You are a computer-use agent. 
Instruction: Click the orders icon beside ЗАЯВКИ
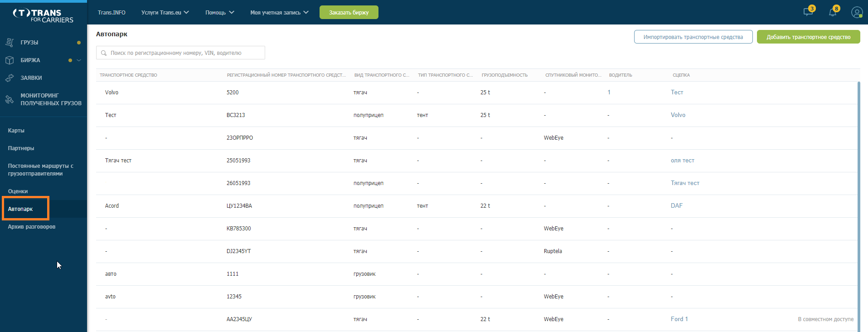coord(10,78)
